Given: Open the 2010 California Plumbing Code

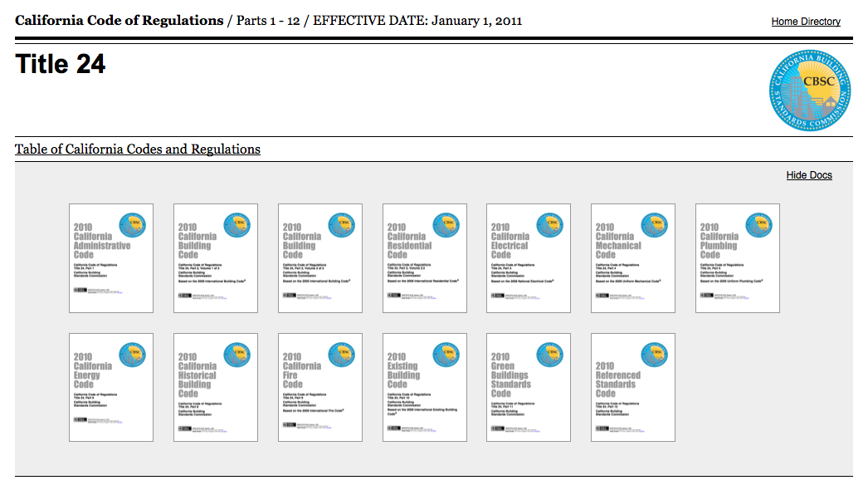Looking at the screenshot, I should (x=738, y=258).
